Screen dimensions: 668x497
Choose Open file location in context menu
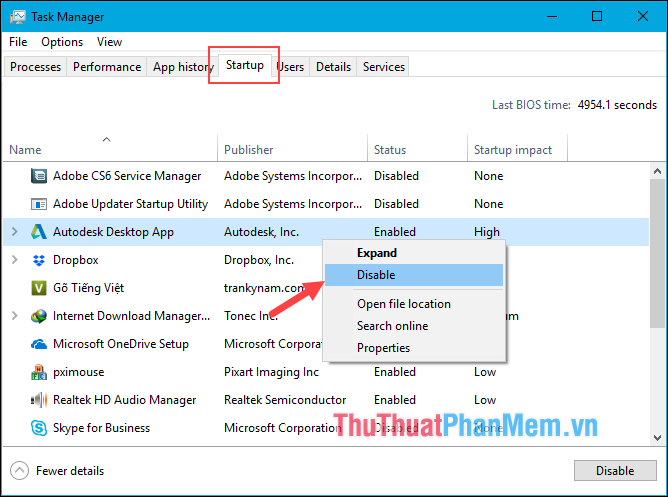[x=414, y=304]
